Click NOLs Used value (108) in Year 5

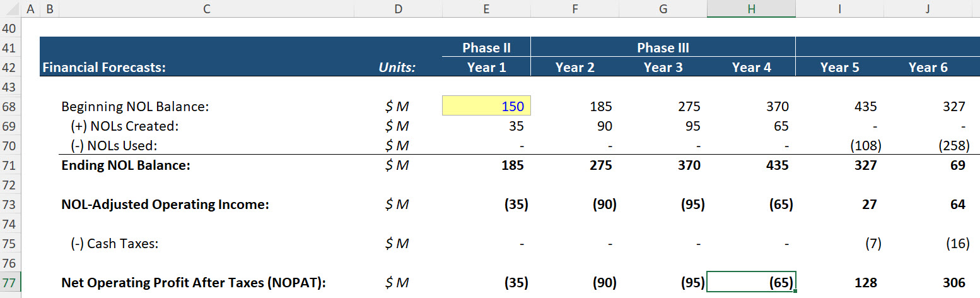(865, 146)
